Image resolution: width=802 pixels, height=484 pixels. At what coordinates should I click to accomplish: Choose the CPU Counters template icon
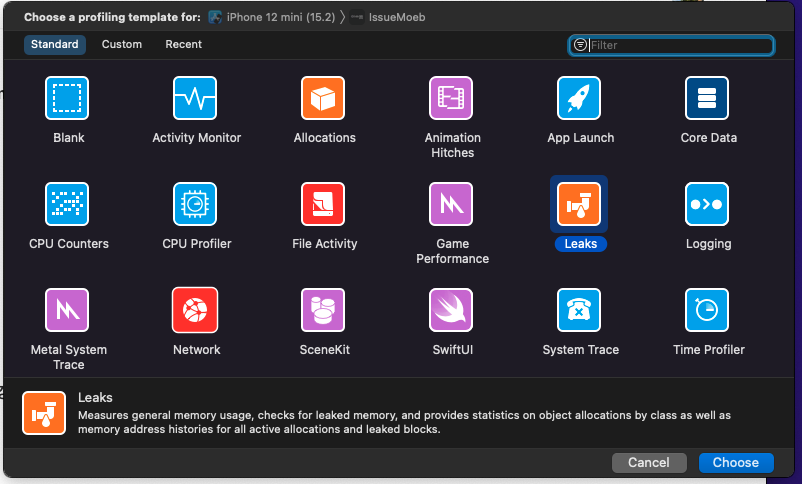(67, 204)
